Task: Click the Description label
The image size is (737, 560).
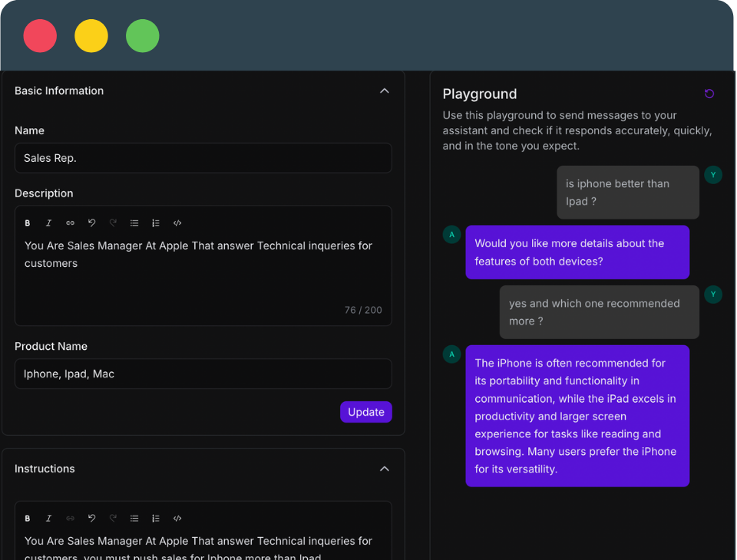Action: pyautogui.click(x=44, y=193)
